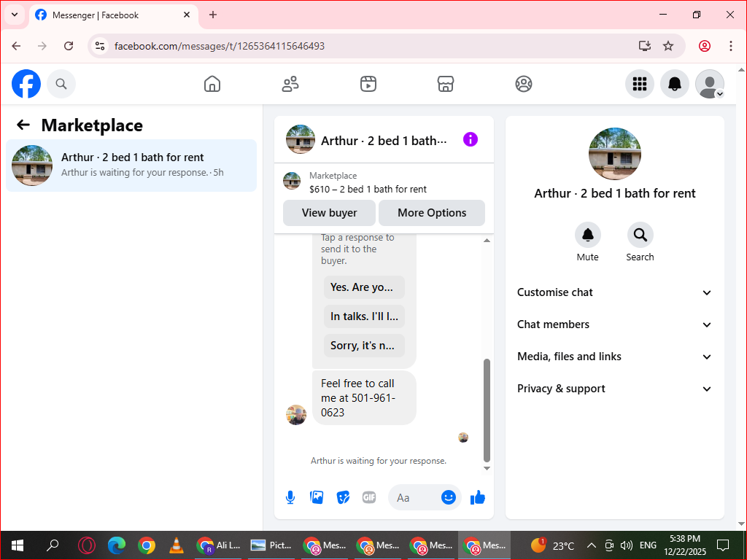Screen dimensions: 747x560
Task: Expand Privacy & support section
Action: click(614, 389)
